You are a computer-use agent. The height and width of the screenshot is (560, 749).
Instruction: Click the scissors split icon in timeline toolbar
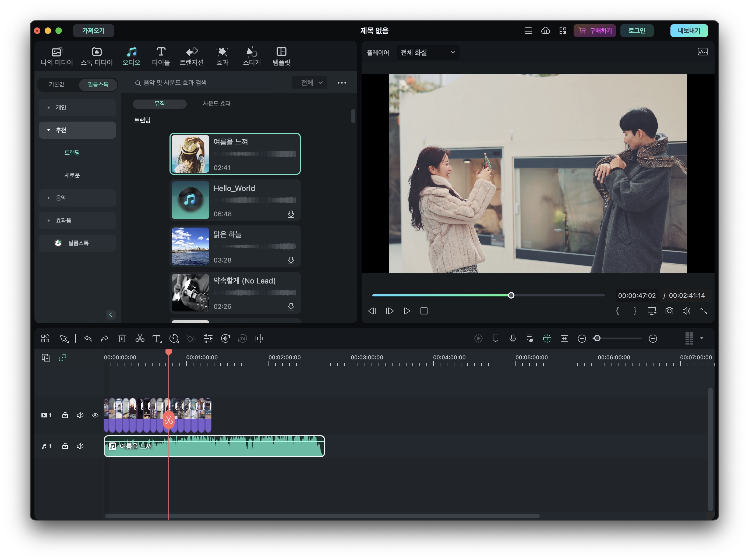(x=140, y=338)
